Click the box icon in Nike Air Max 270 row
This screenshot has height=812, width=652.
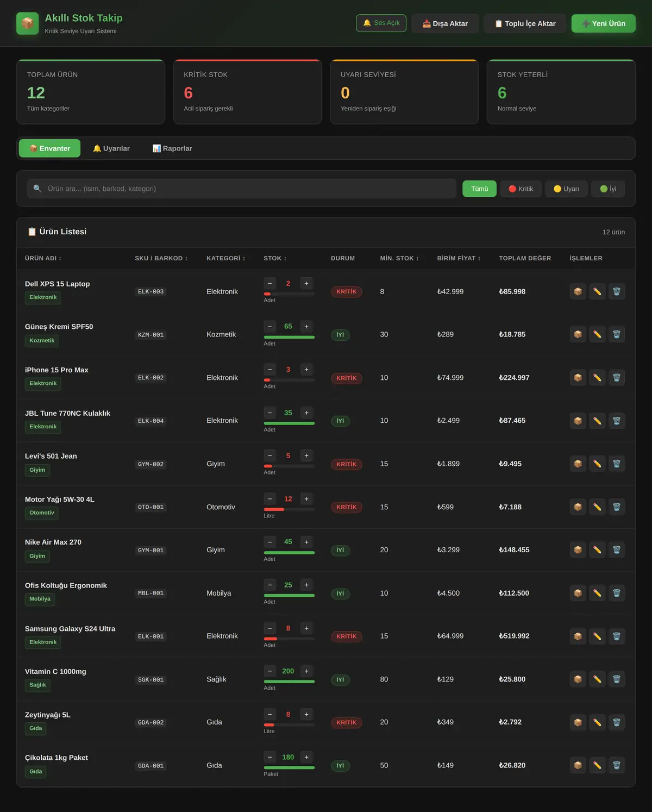click(x=578, y=550)
